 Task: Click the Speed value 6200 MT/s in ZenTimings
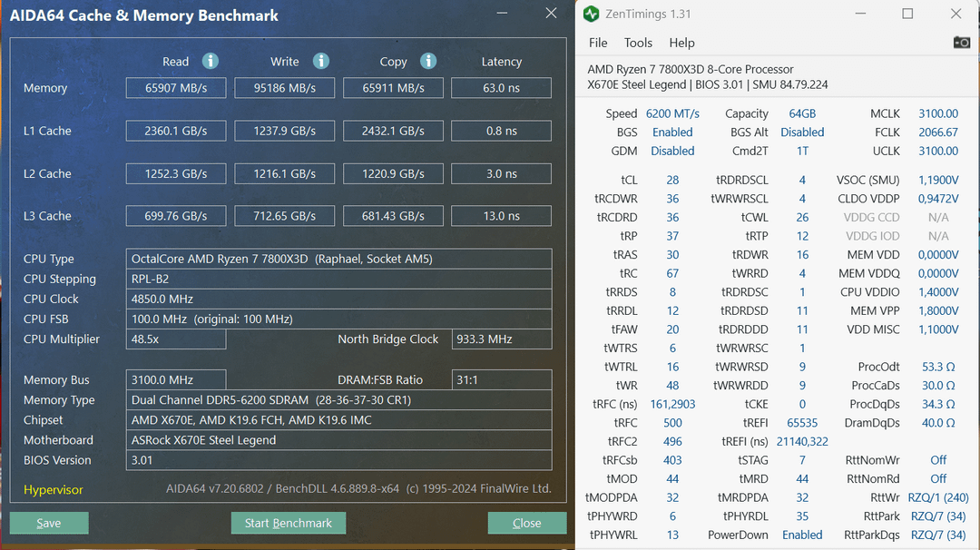tap(672, 113)
